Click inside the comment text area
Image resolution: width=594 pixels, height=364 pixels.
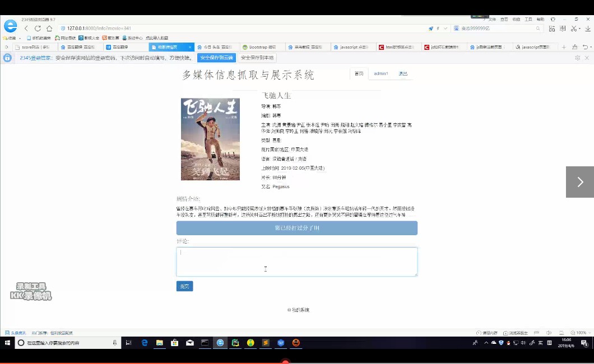[x=297, y=262]
